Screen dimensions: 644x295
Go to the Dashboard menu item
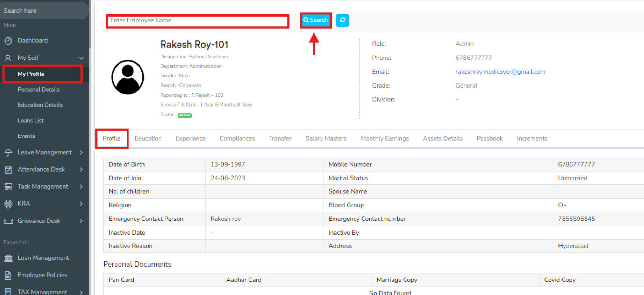(33, 41)
